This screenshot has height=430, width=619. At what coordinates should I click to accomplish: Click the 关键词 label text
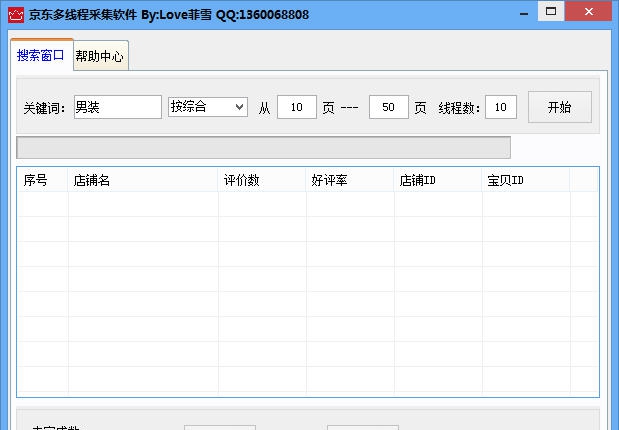tap(44, 107)
